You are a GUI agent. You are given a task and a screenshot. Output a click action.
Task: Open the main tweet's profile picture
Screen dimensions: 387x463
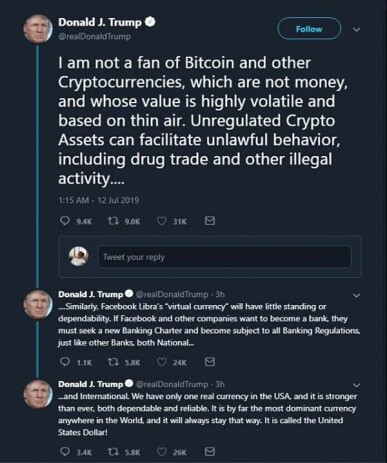click(x=38, y=29)
